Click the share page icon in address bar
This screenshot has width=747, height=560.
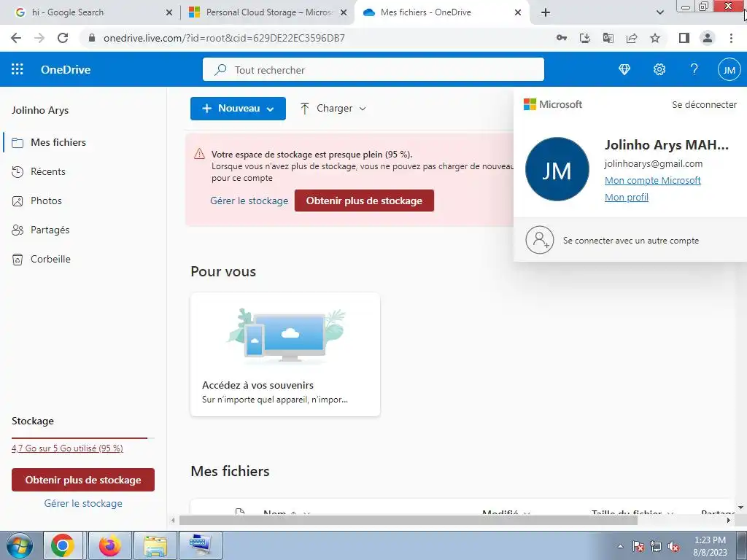coord(632,38)
